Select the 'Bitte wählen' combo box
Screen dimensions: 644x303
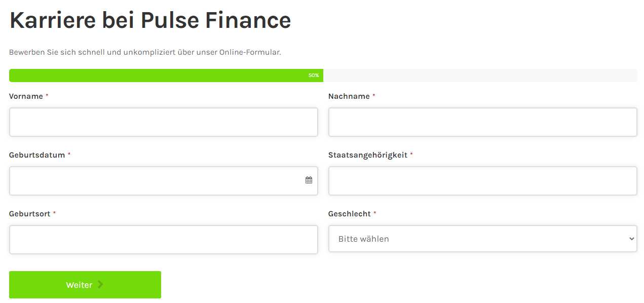[482, 239]
